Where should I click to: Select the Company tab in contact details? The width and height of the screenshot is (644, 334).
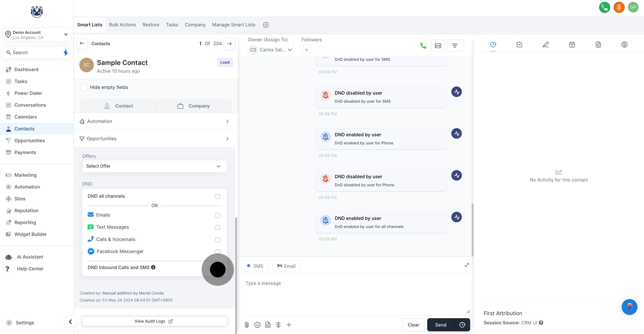[x=194, y=106]
